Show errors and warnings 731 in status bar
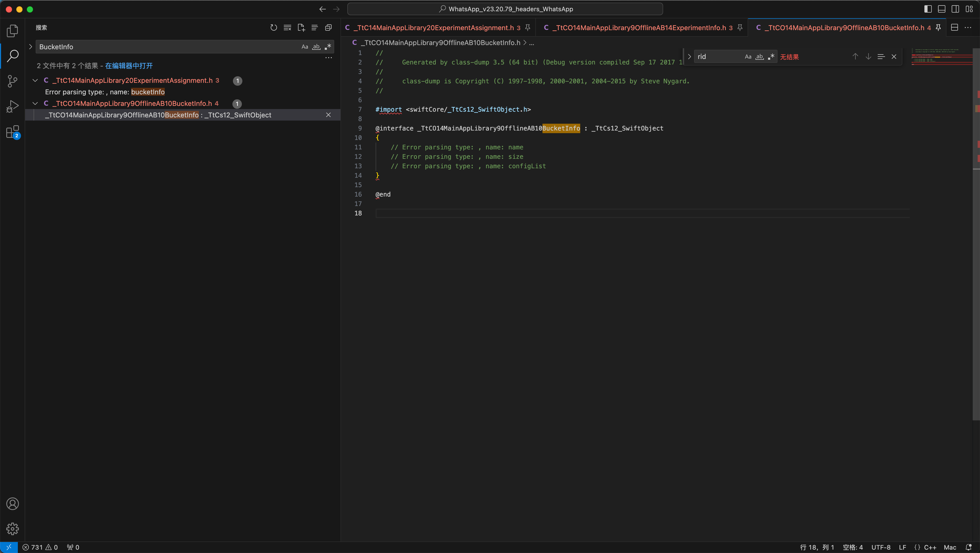This screenshot has height=553, width=980. tap(40, 547)
